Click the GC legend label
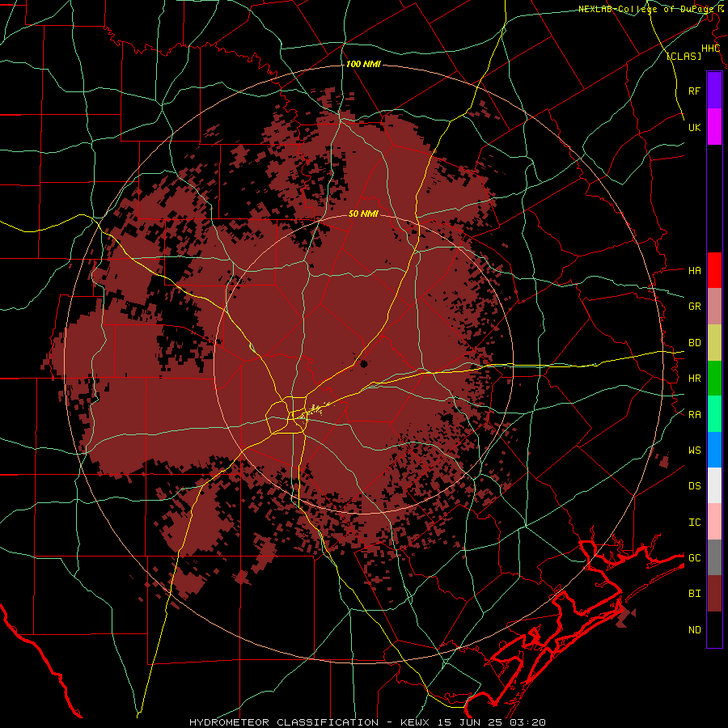 click(x=695, y=558)
